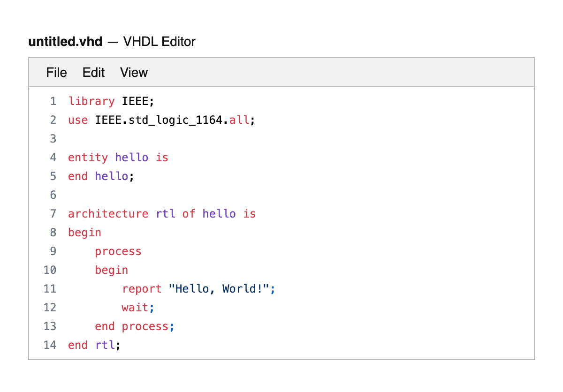Open the View menu
The height and width of the screenshot is (392, 563).
[134, 73]
